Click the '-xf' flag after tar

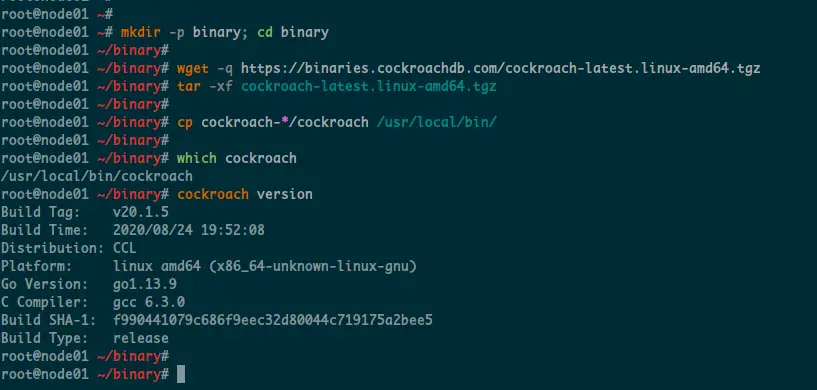coord(221,87)
